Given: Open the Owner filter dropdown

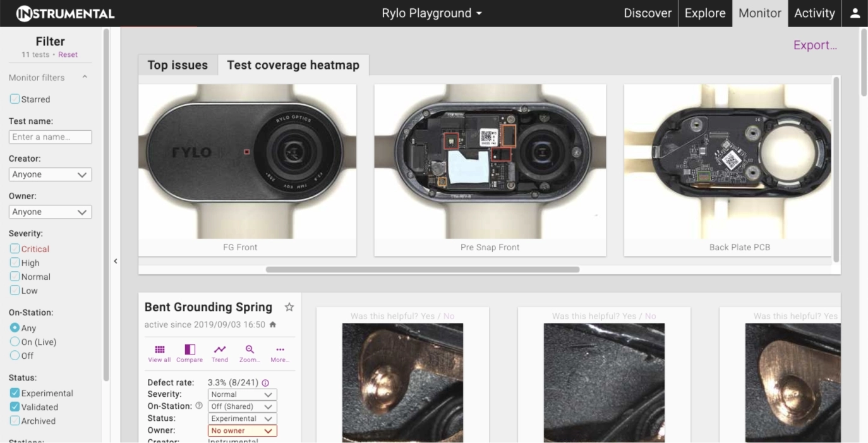Looking at the screenshot, I should 51,212.
